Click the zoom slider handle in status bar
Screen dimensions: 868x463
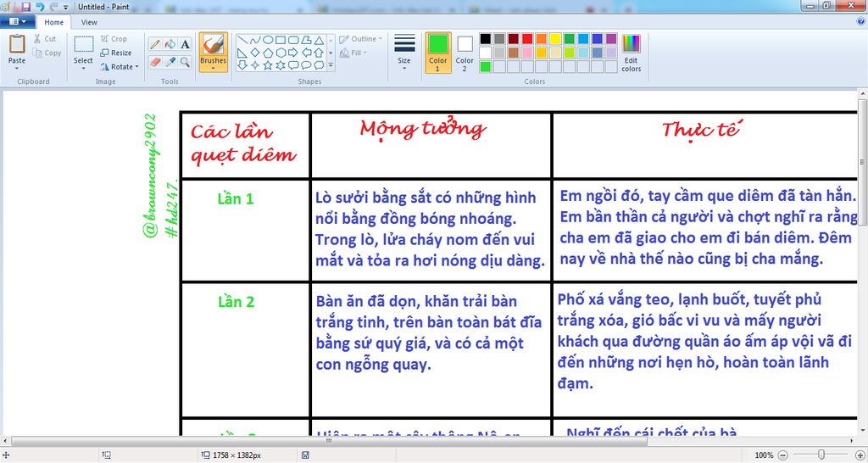pyautogui.click(x=821, y=455)
